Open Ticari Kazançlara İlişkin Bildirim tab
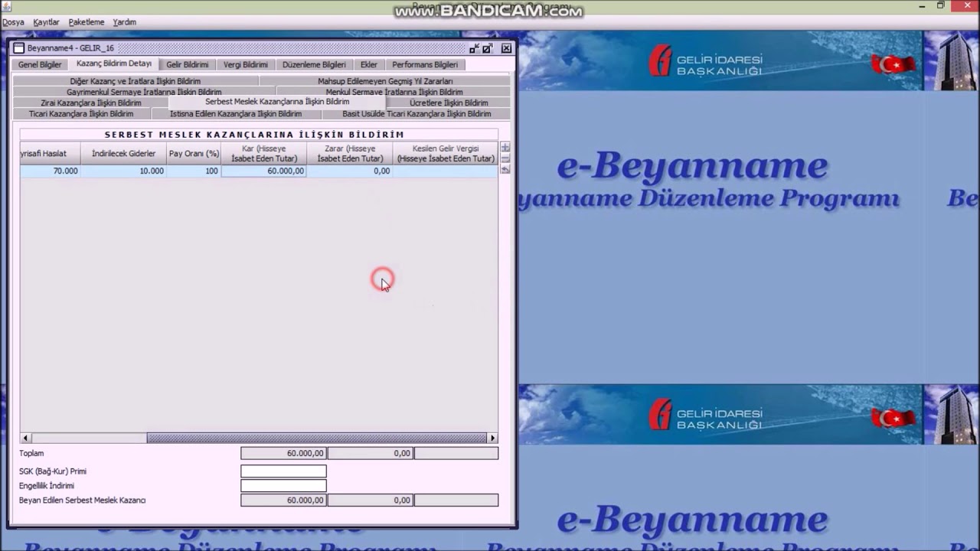Image resolution: width=980 pixels, height=551 pixels. click(81, 114)
